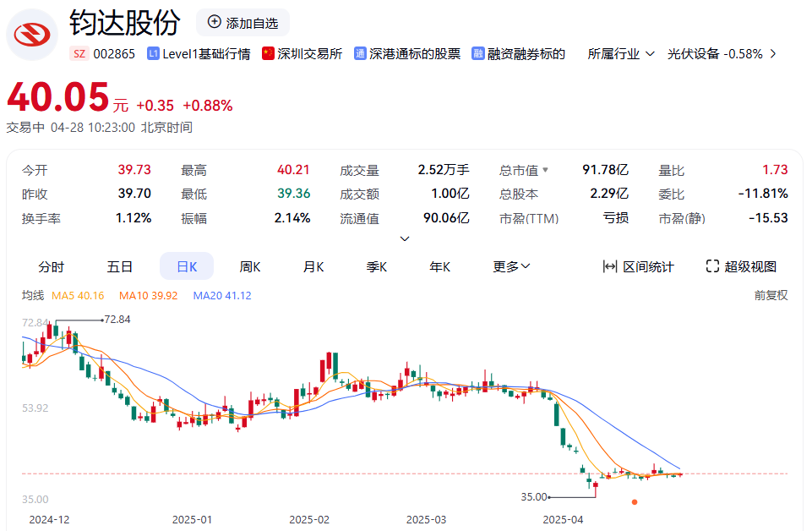Click the +0.35 price change amount
Screen dimensions: 812x531
[x=155, y=106]
